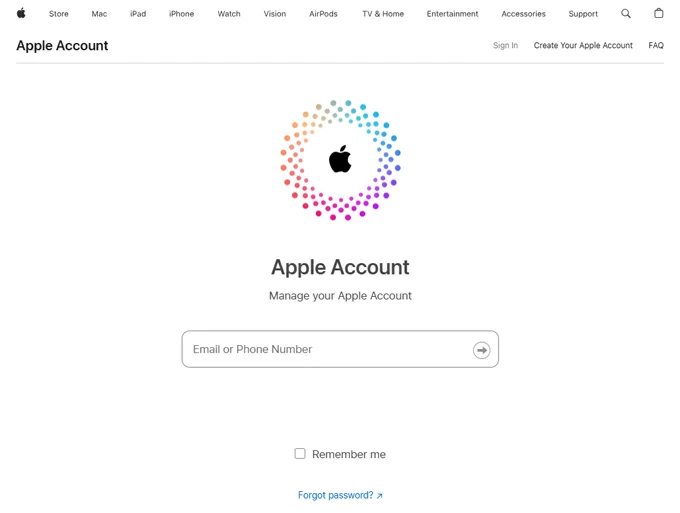Open the Entertainment menu

(x=452, y=14)
